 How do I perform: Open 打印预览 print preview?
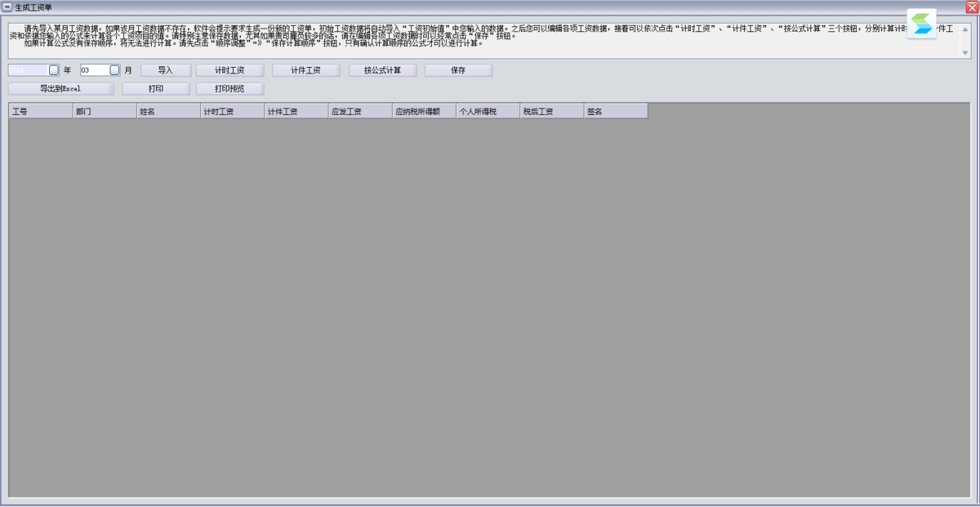(229, 88)
